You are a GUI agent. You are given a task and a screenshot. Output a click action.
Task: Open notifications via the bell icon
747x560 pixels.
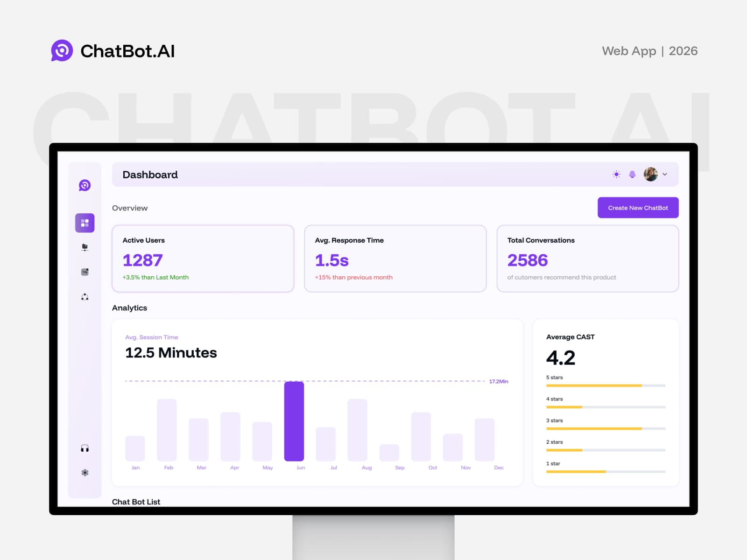(632, 175)
